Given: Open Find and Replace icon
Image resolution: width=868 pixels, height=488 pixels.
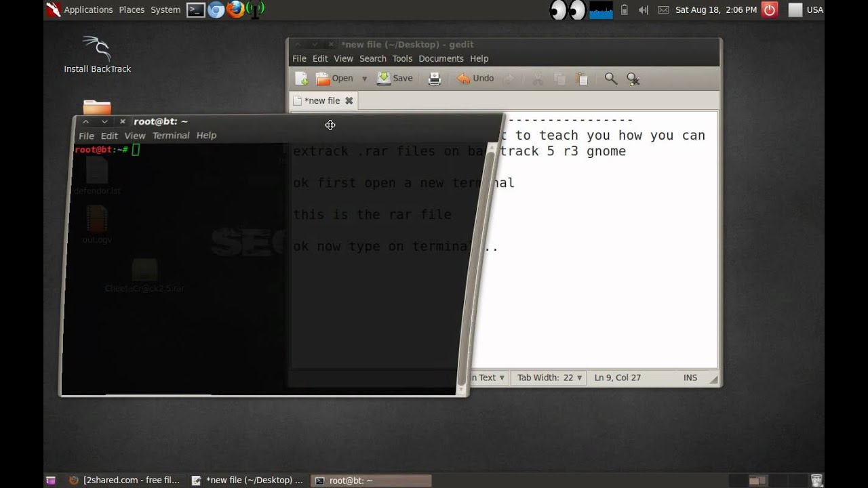Looking at the screenshot, I should [x=633, y=79].
